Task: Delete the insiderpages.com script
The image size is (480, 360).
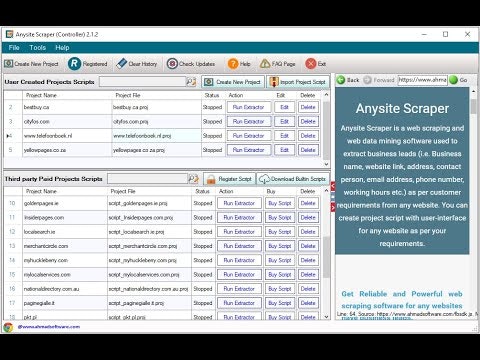Action: (x=308, y=218)
